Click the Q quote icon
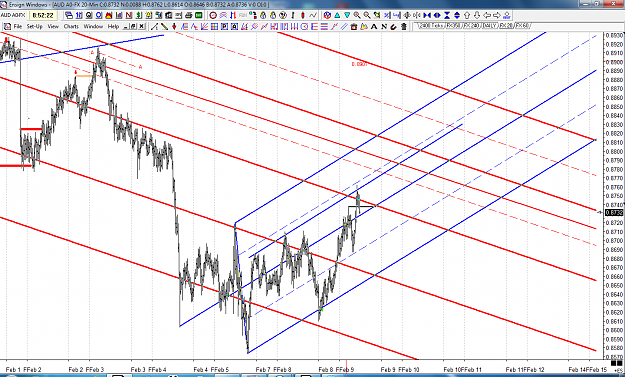Image resolution: width=625 pixels, height=377 pixels. tap(88, 15)
